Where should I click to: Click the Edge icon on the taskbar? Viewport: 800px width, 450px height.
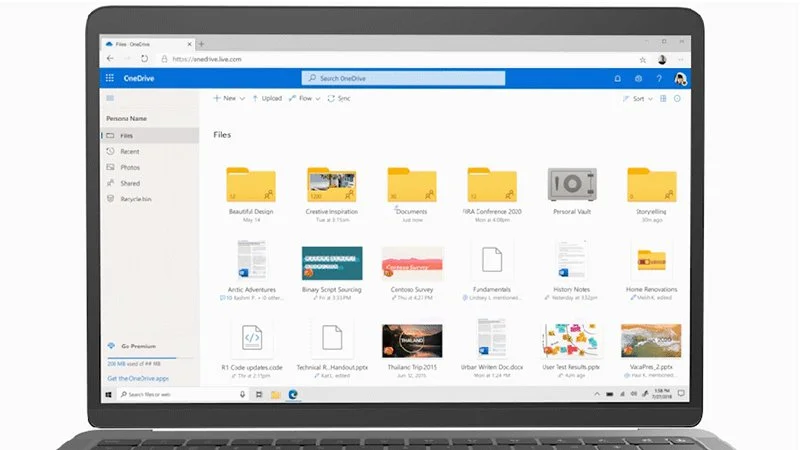[293, 394]
